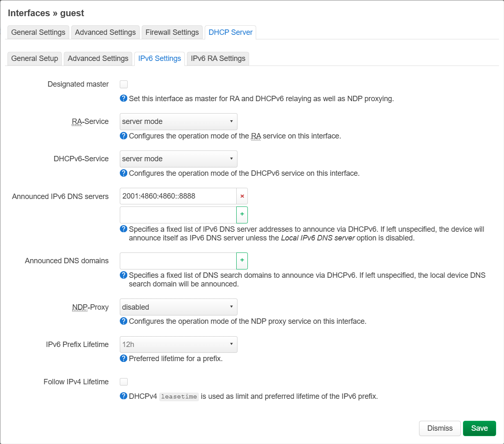Toggle the Follow IPv4 Lifetime checkbox
Screen dimensions: 504x444
(x=124, y=382)
